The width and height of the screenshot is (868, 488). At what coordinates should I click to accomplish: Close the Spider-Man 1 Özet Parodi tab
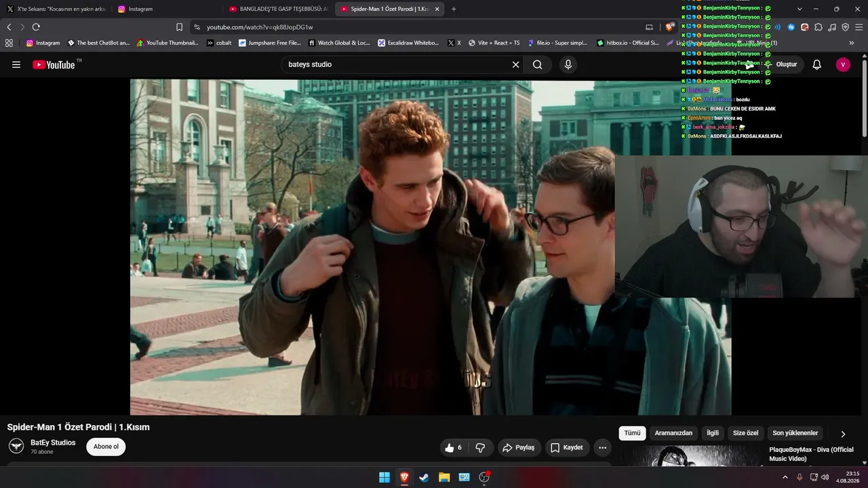point(437,9)
